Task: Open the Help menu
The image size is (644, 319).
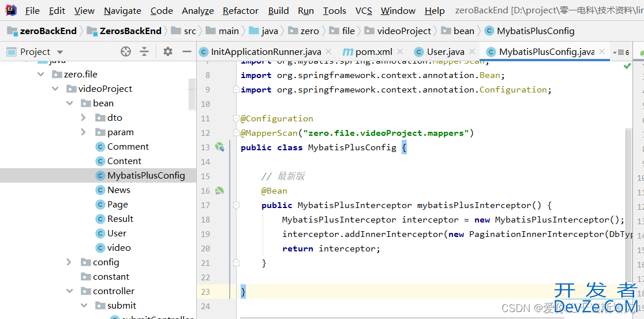Action: [x=435, y=10]
